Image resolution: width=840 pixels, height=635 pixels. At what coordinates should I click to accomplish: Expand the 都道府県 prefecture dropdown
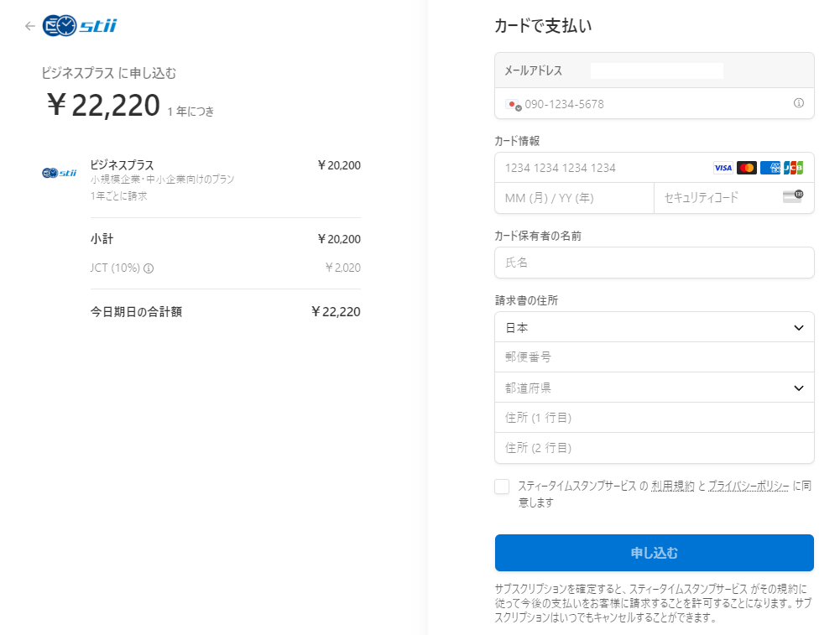click(655, 388)
